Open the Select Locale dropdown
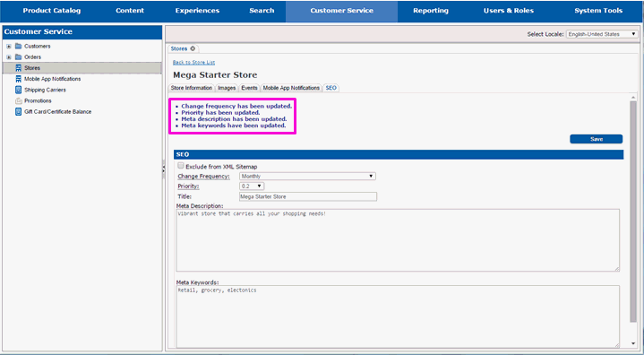 [x=602, y=34]
